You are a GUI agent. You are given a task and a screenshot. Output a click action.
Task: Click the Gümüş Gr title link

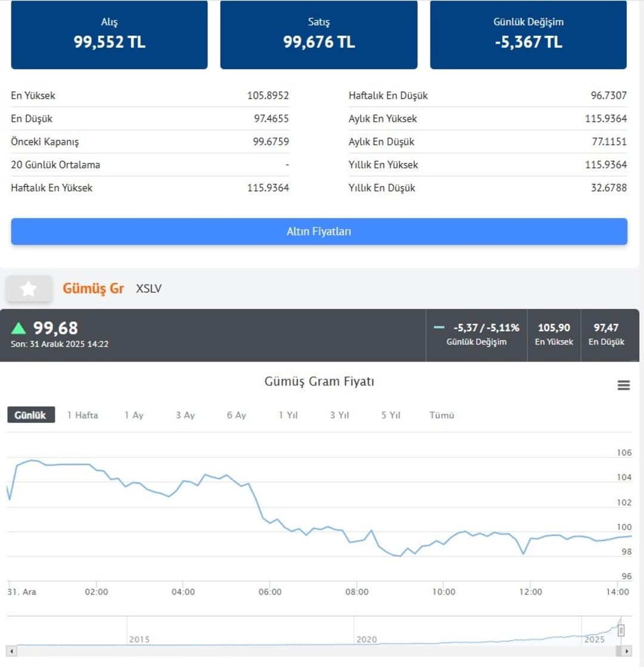(93, 289)
